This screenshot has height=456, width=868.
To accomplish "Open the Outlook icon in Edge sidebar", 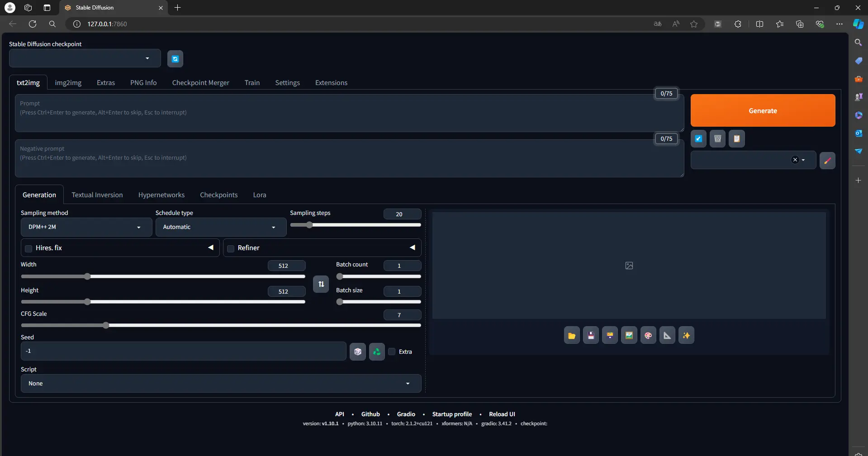I will point(858,133).
